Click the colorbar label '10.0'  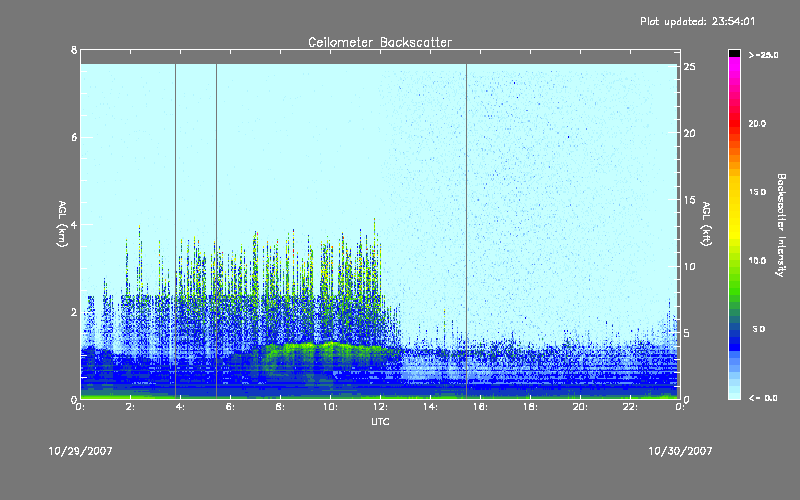click(x=757, y=260)
